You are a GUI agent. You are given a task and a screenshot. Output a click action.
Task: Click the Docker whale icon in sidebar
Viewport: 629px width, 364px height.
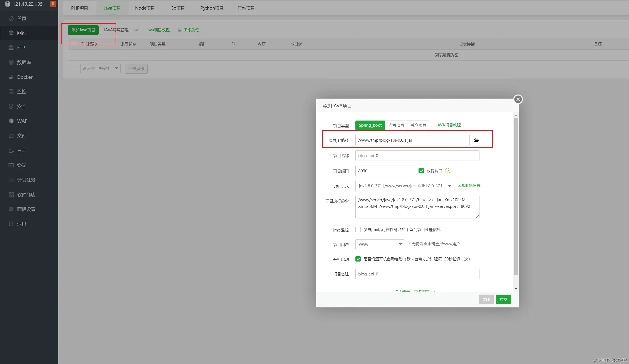click(x=11, y=77)
